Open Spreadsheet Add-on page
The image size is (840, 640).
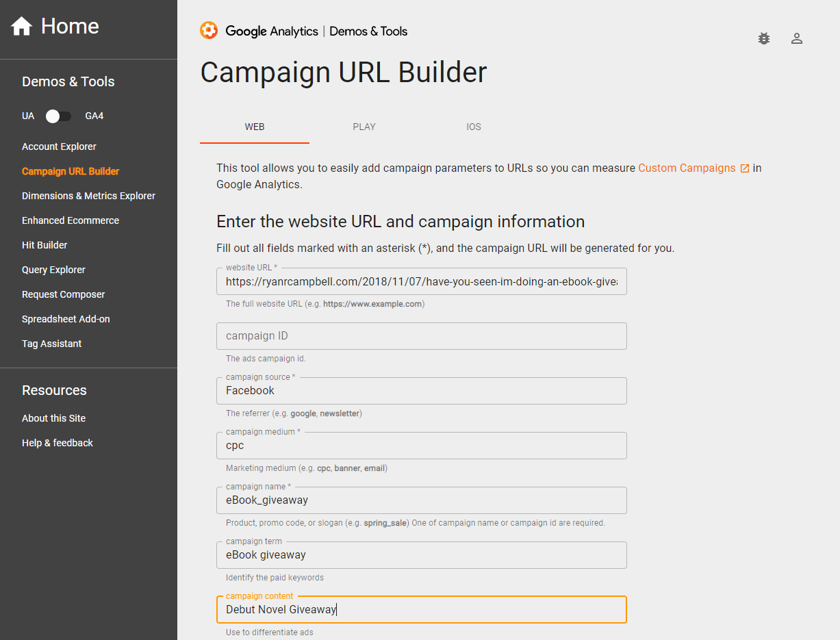pyautogui.click(x=66, y=319)
